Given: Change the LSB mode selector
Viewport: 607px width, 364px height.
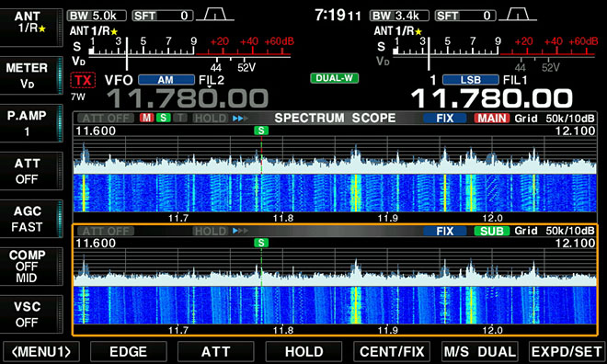Looking at the screenshot, I should pyautogui.click(x=470, y=80).
